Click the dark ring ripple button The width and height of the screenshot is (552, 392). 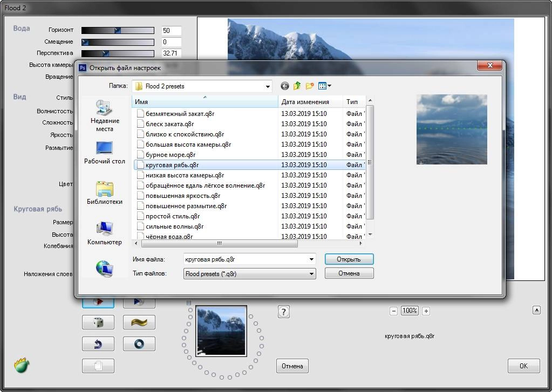coord(139,344)
